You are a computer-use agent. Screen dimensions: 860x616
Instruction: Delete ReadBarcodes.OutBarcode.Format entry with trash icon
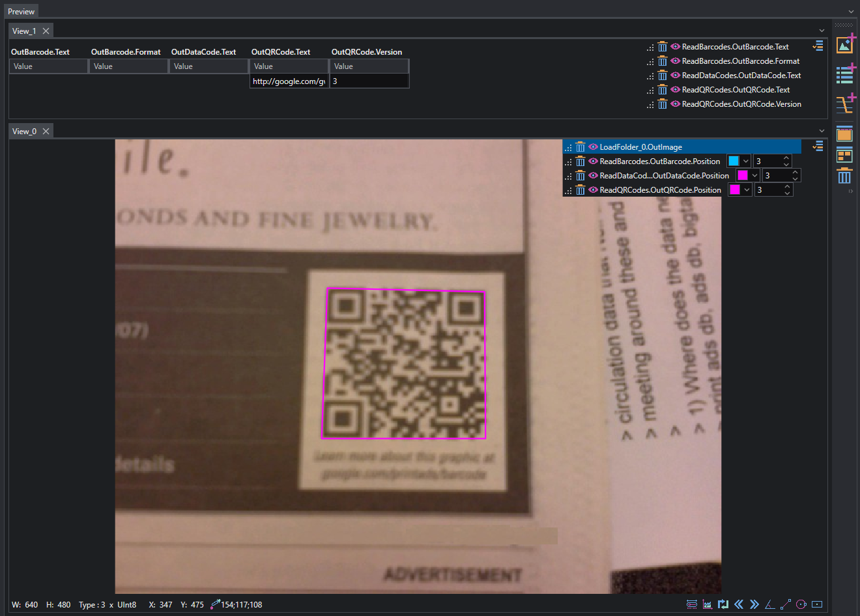663,61
